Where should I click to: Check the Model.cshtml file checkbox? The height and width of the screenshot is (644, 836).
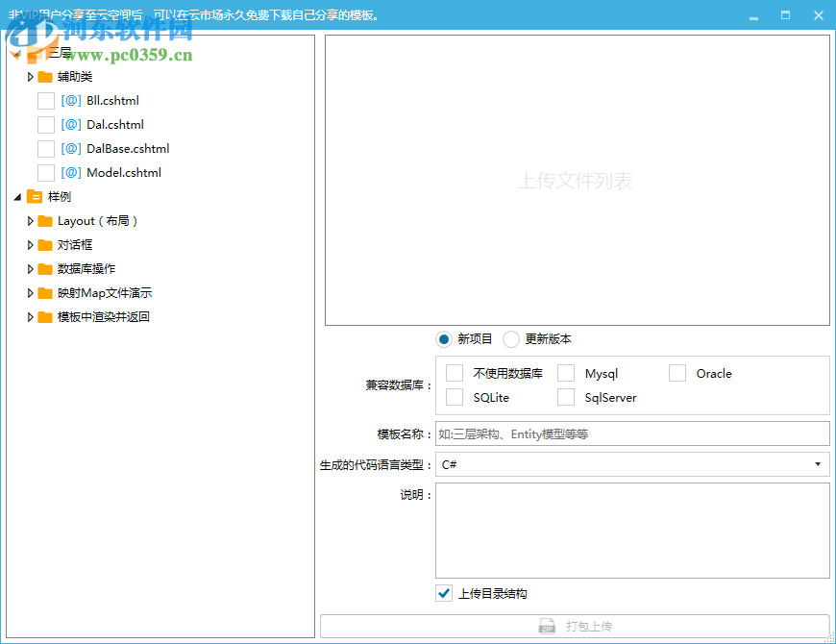click(46, 173)
